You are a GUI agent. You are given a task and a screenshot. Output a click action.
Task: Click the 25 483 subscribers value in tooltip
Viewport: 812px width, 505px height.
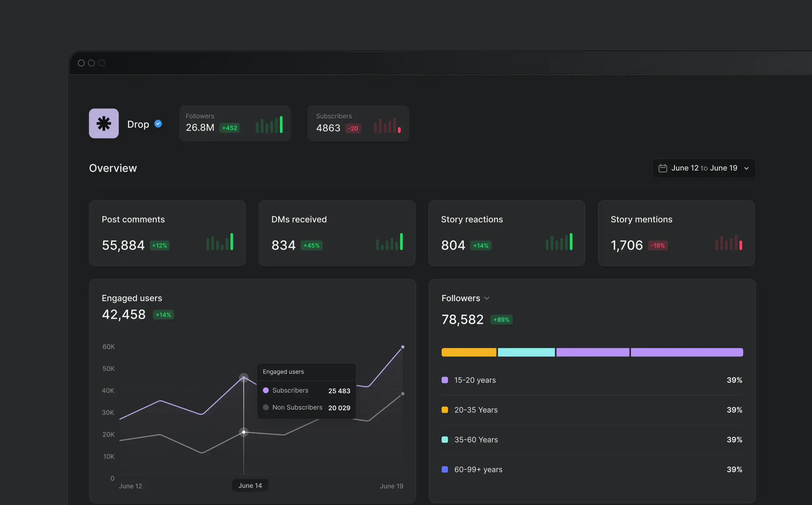(339, 391)
